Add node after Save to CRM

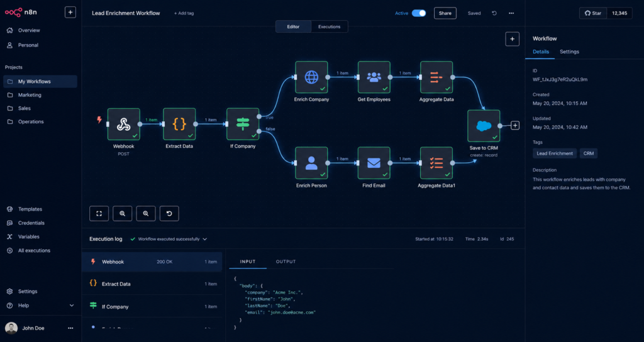515,126
